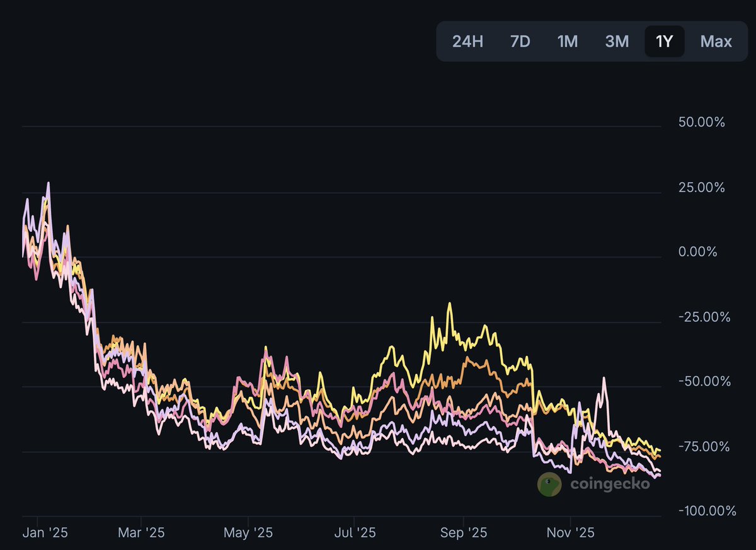Click the coingecko text next to the logo
756x550 pixels.
point(610,484)
